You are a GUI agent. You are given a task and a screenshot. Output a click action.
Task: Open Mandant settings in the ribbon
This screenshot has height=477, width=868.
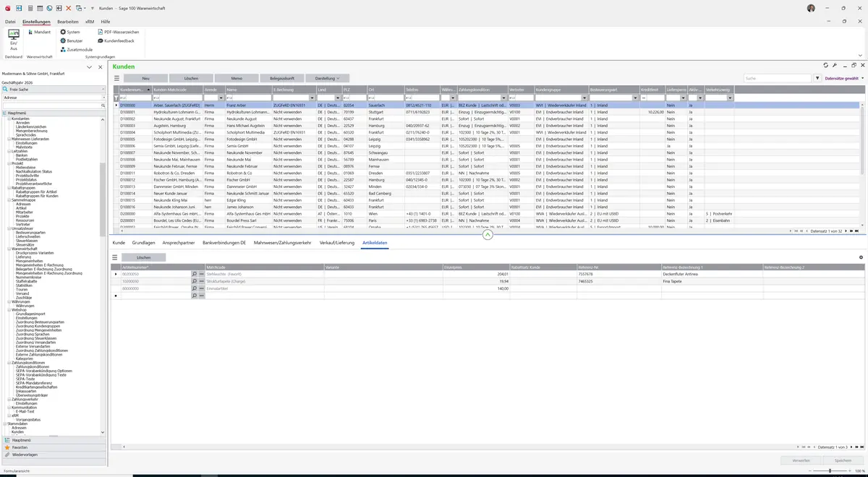(39, 32)
